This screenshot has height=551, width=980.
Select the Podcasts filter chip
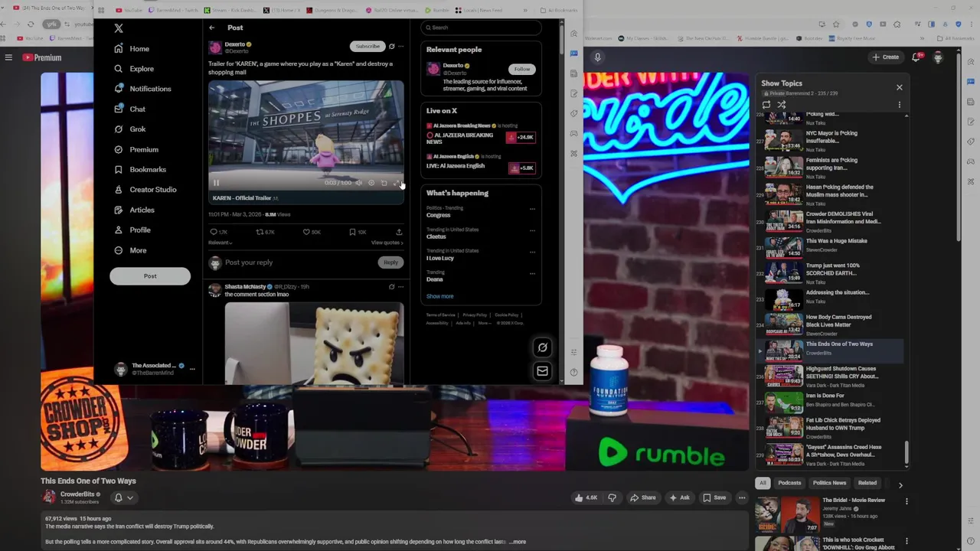tap(789, 483)
